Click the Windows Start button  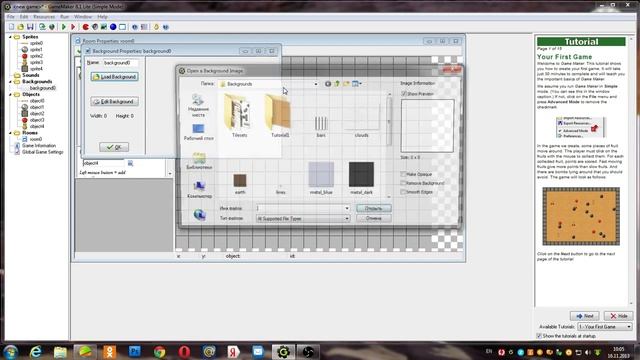pos(10,351)
